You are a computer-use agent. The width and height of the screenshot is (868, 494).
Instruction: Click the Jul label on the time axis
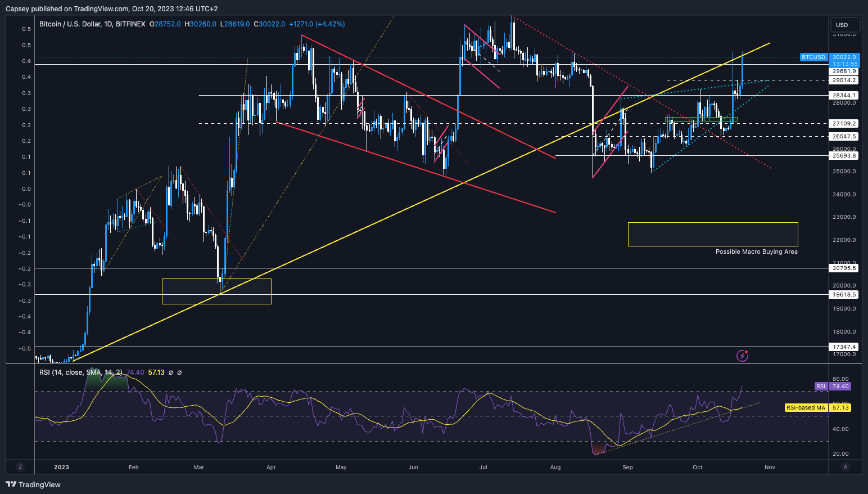coord(483,467)
